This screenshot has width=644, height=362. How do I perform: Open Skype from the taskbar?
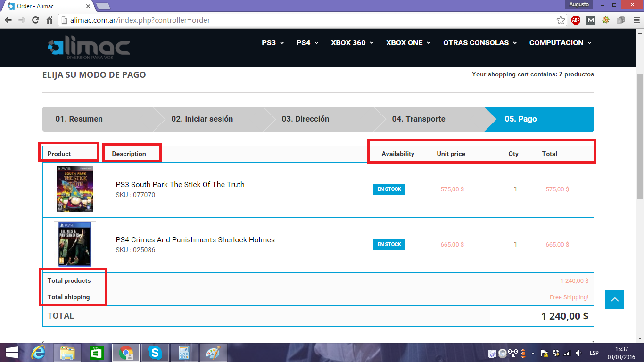point(155,353)
